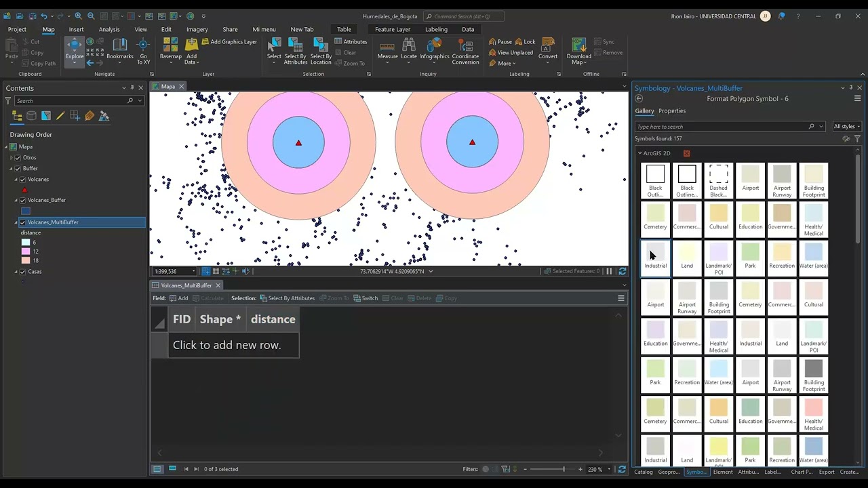Click the Remove ArcGIS 2D style icon

pyautogui.click(x=686, y=153)
